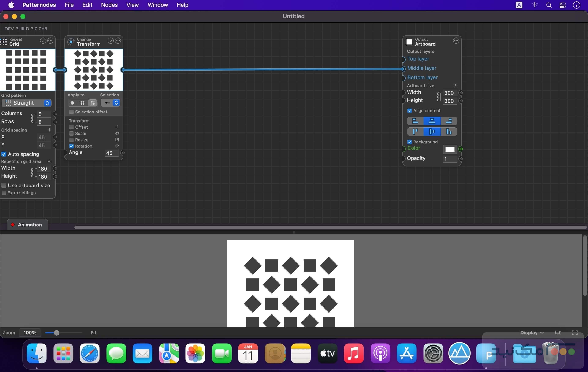Open the background Color swatch

point(450,149)
